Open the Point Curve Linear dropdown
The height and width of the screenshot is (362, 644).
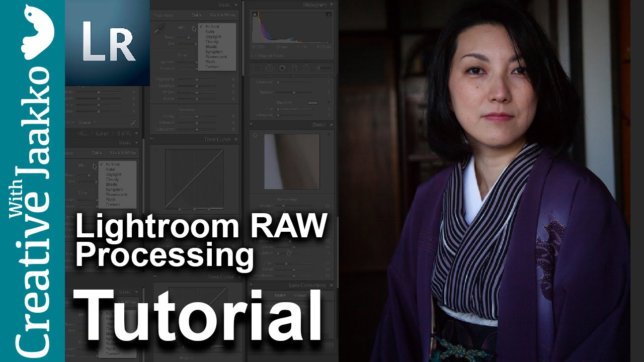pos(87,123)
